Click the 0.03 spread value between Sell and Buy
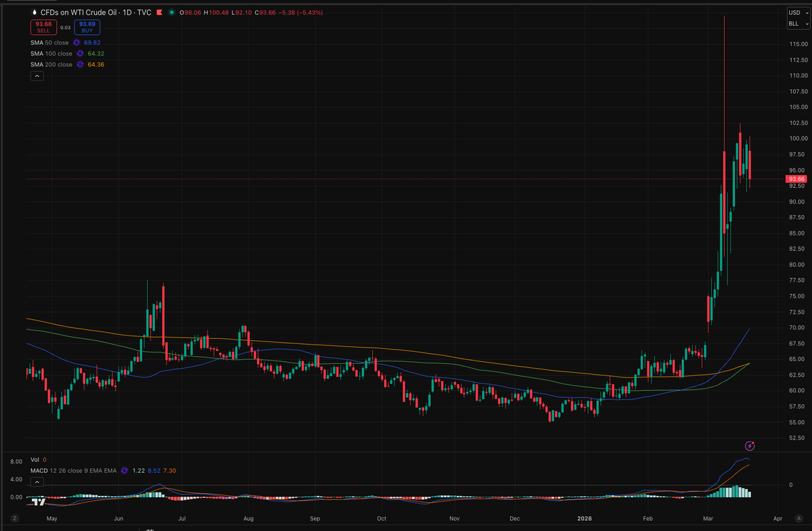The height and width of the screenshot is (531, 812). (x=66, y=28)
